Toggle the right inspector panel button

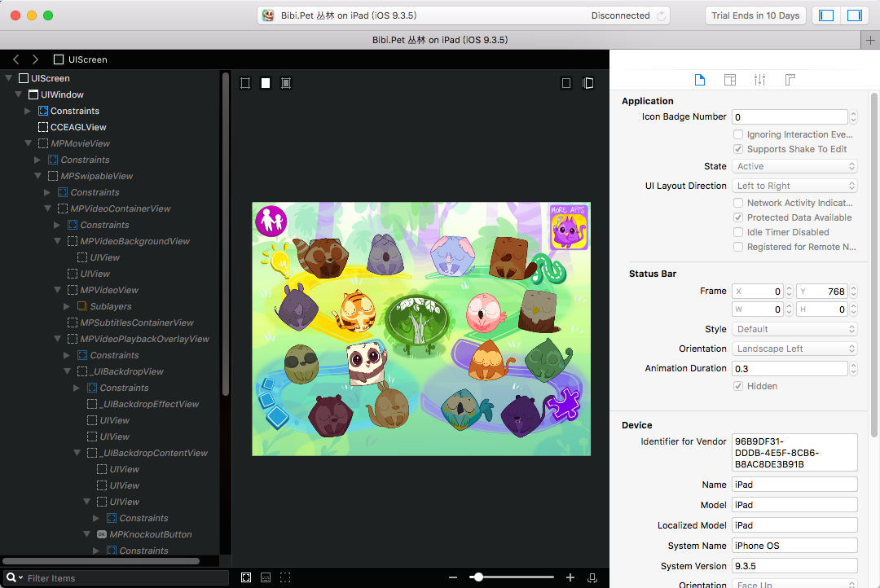coord(854,15)
